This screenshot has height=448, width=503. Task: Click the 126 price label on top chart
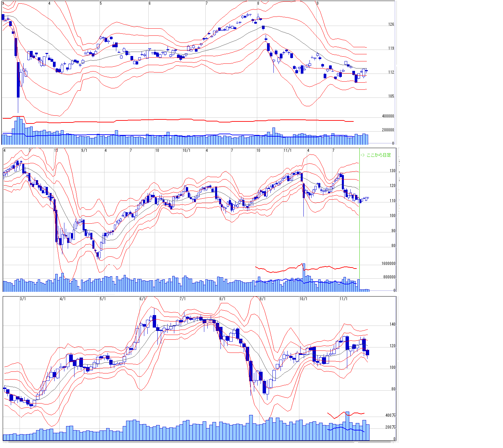pyautogui.click(x=391, y=24)
